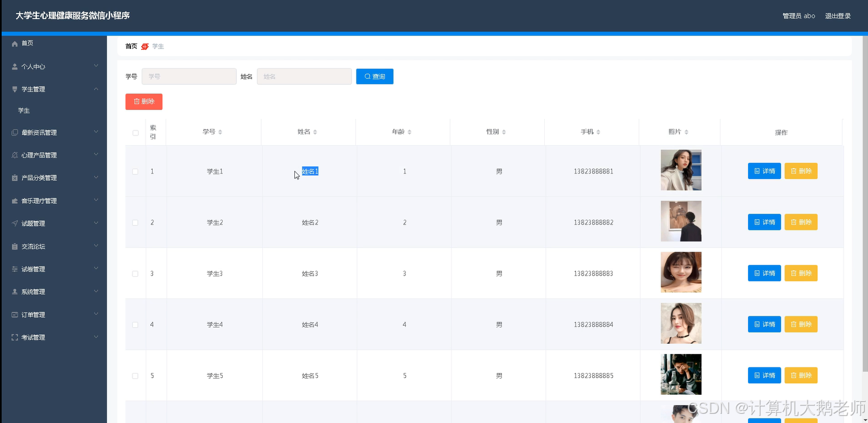
Task: Click the 最新资讯管理 sidebar icon
Action: (x=15, y=133)
